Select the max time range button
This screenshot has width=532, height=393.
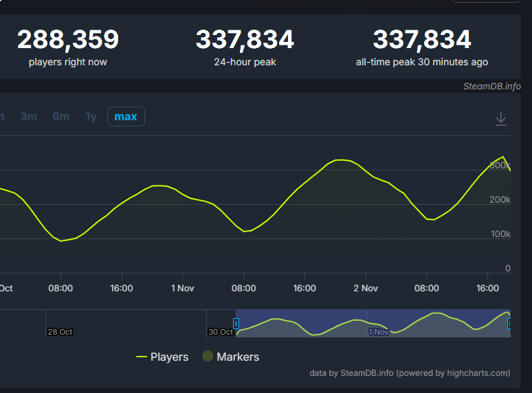(126, 116)
